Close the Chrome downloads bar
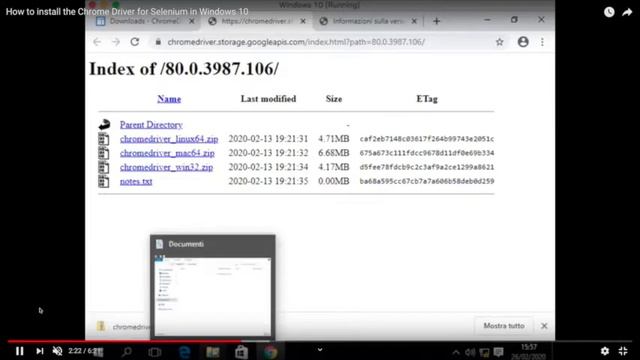 (544, 326)
